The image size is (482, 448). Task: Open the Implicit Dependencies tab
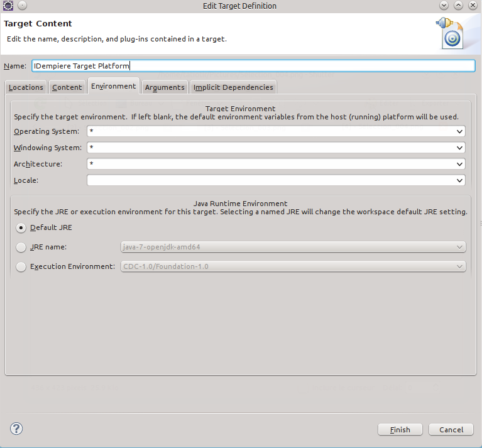pyautogui.click(x=233, y=87)
